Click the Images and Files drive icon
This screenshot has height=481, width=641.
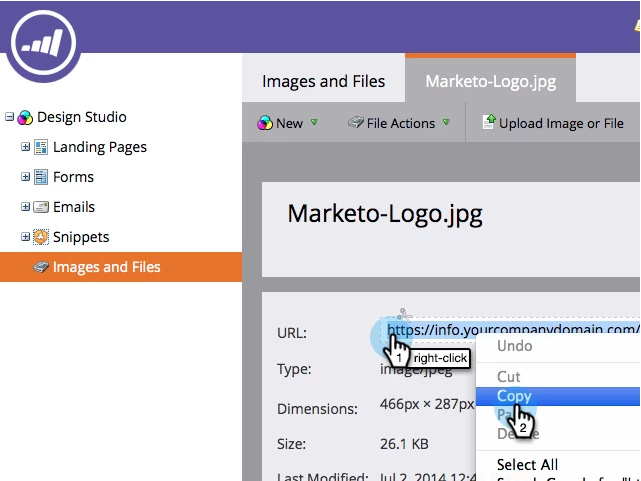[x=41, y=267]
